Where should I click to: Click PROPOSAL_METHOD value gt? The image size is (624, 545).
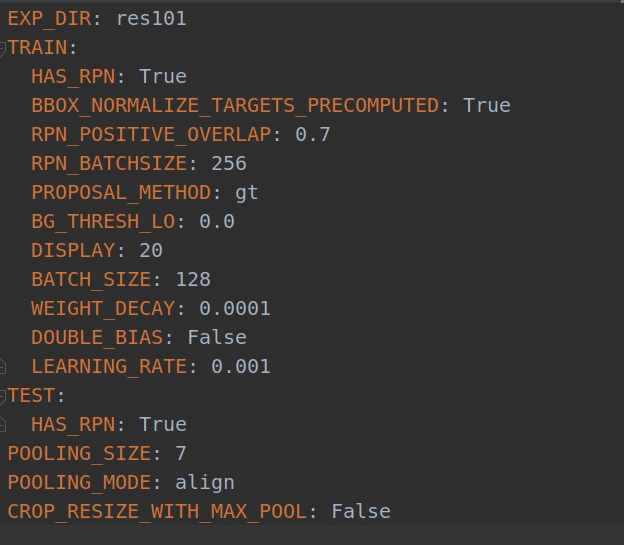(x=247, y=193)
